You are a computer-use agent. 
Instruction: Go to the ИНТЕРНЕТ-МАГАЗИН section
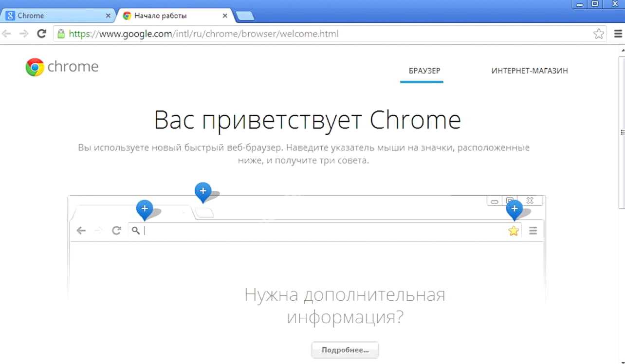[530, 71]
